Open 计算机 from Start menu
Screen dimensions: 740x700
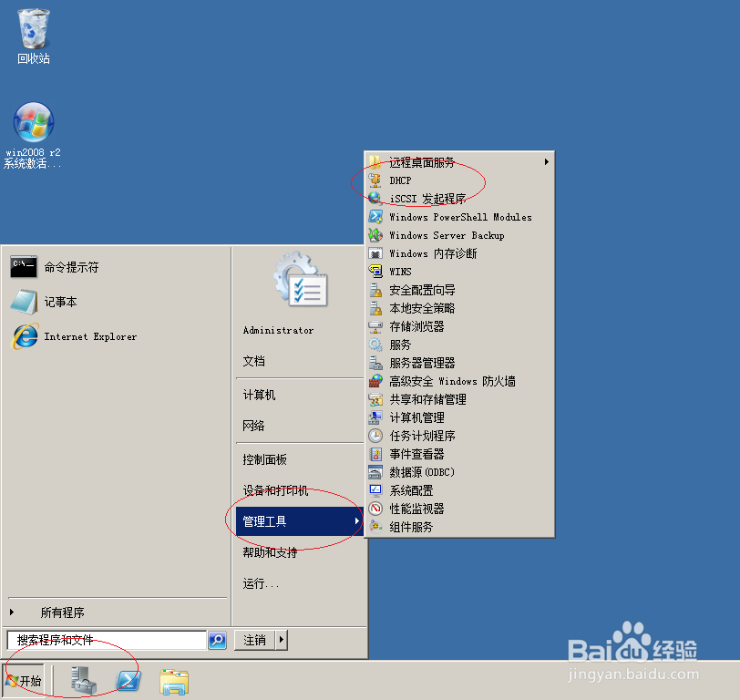[x=299, y=395]
